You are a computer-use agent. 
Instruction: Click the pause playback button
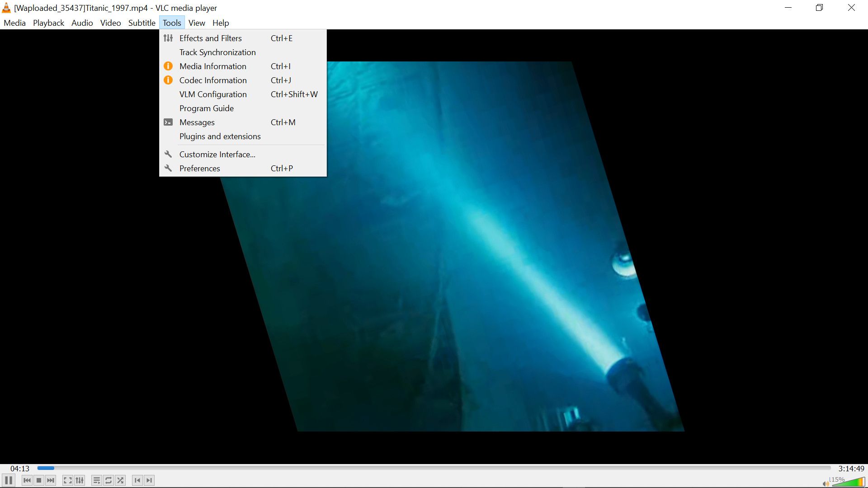coord(9,480)
